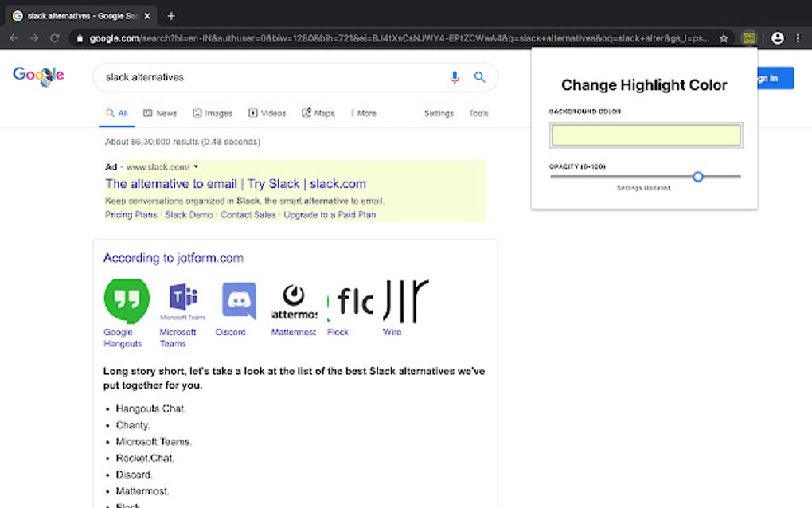The image size is (812, 508).
Task: Open the Chrome profile icon
Action: (777, 37)
